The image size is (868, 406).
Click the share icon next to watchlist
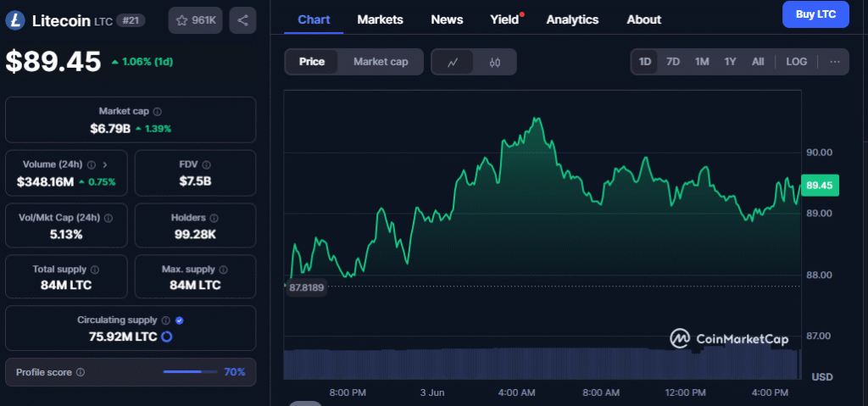click(x=242, y=20)
